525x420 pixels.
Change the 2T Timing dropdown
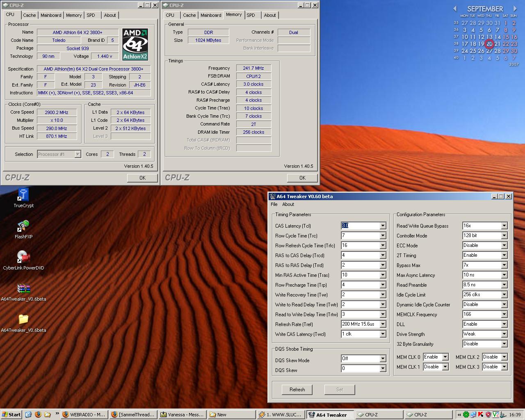pos(504,255)
